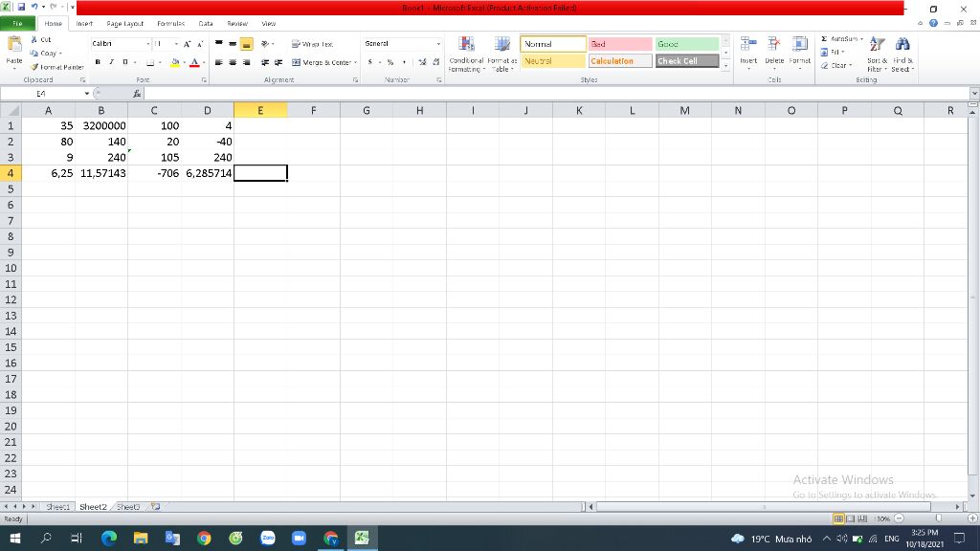Viewport: 980px width, 551px height.
Task: Click the accounting dollar format icon
Action: click(x=370, y=62)
